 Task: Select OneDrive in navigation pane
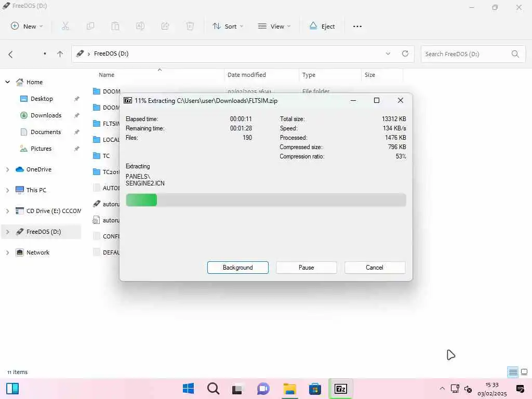click(x=38, y=169)
